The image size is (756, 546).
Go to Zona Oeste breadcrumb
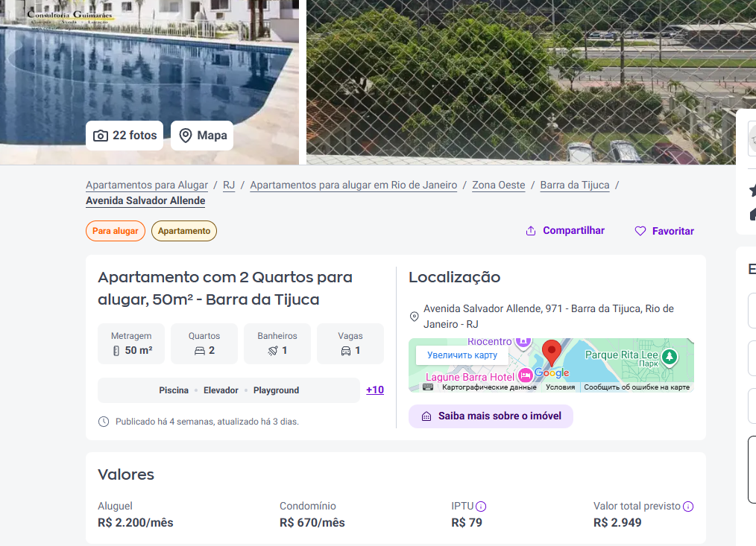tap(499, 185)
